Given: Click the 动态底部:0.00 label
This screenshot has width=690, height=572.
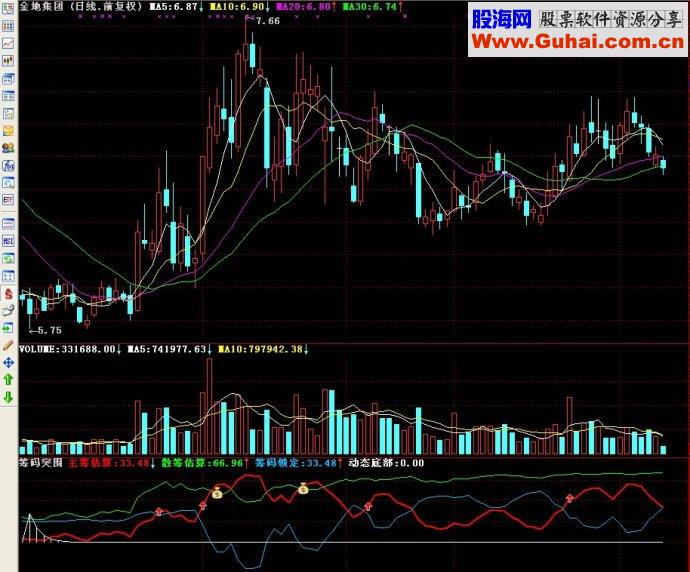Looking at the screenshot, I should click(x=386, y=463).
